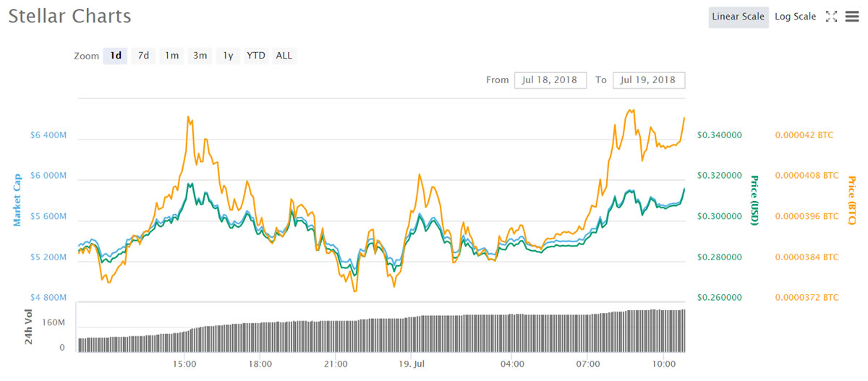Select the 1d zoom range

coord(115,56)
